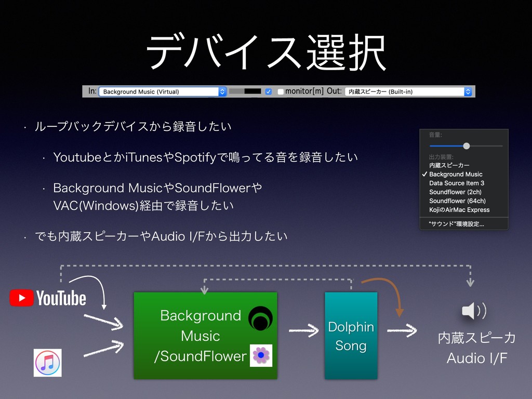Click the デバイス選択 slide title
The image size is (532, 399).
(x=267, y=53)
